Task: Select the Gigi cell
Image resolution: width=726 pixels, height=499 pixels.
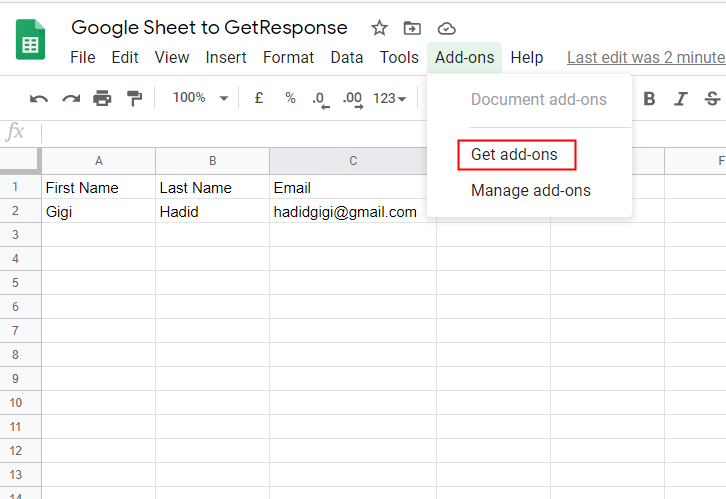Action: point(99,212)
